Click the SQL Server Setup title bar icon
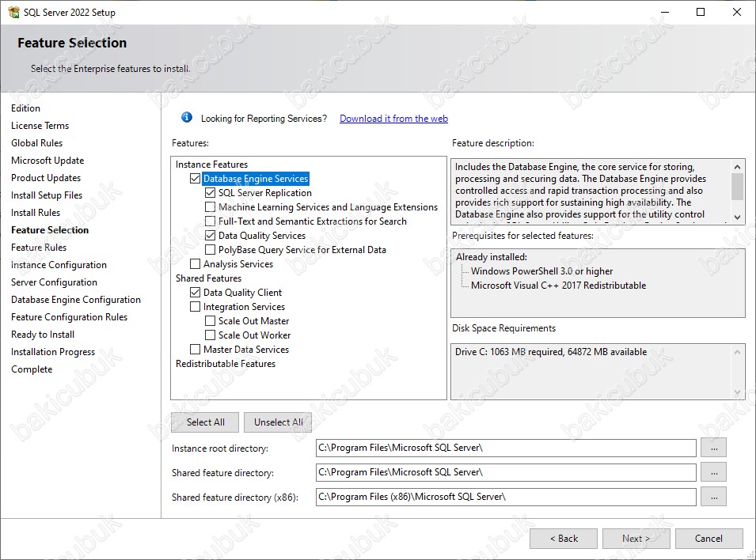 [14, 12]
